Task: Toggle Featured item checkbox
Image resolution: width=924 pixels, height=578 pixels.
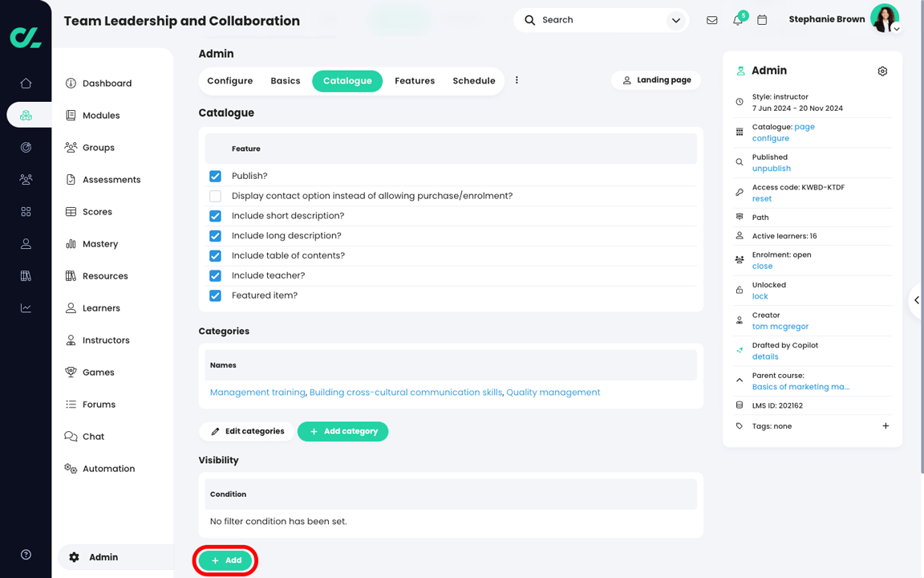Action: pyautogui.click(x=215, y=295)
